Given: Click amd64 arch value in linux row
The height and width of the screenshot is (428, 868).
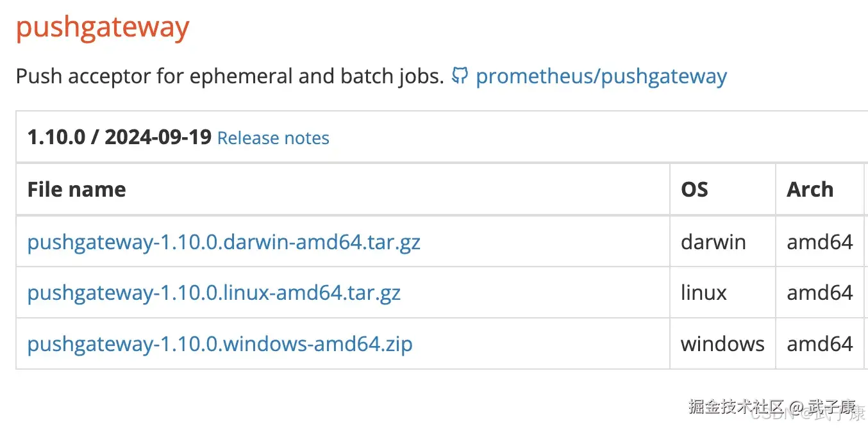Looking at the screenshot, I should (x=820, y=293).
